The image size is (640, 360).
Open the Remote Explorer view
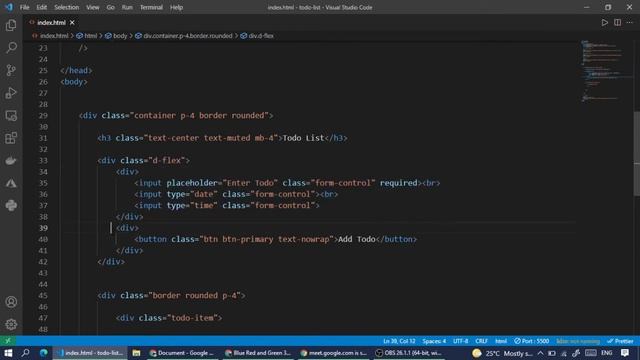tap(11, 116)
